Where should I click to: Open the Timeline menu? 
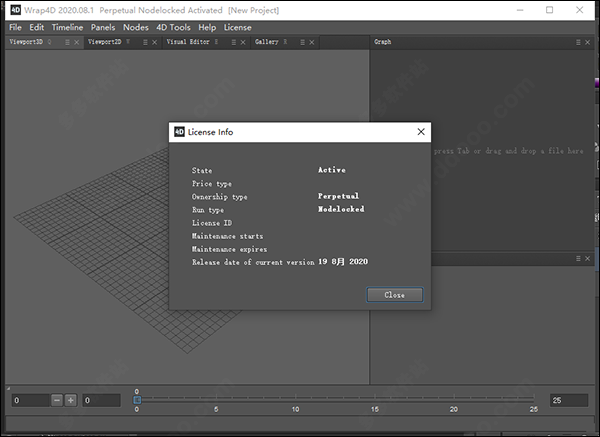pos(67,28)
